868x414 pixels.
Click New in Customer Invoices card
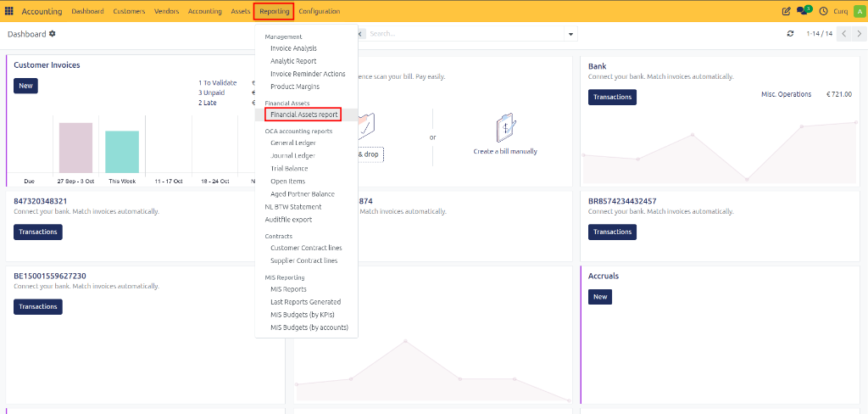(25, 86)
